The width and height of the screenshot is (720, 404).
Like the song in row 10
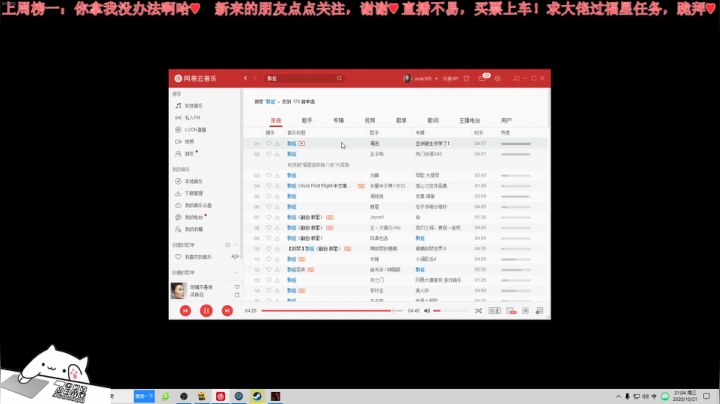(x=269, y=248)
